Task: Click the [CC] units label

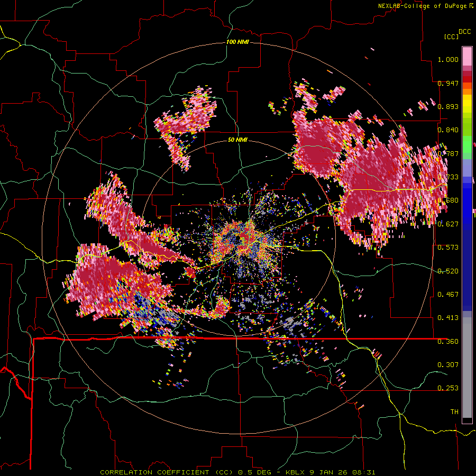Action: pyautogui.click(x=451, y=36)
